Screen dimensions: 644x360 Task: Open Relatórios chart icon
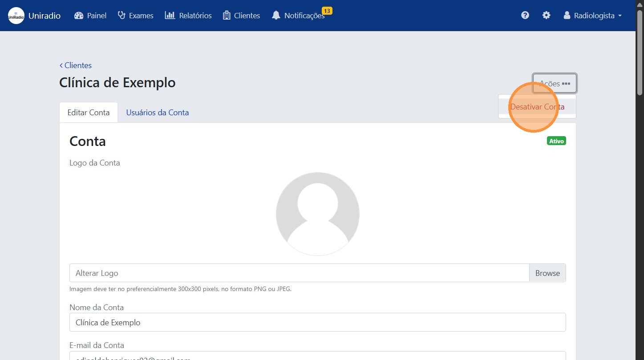coord(170,16)
